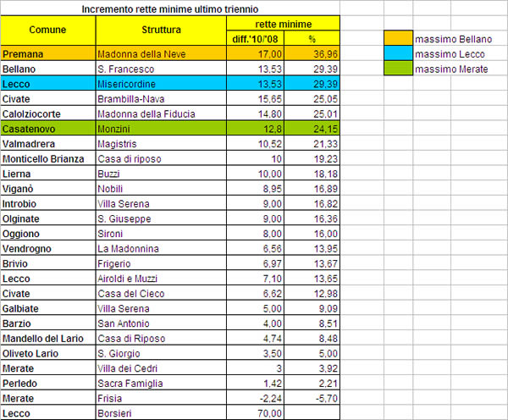This screenshot has height=420, width=508.
Task: Select the 'Frisia' cell
Action: click(161, 398)
